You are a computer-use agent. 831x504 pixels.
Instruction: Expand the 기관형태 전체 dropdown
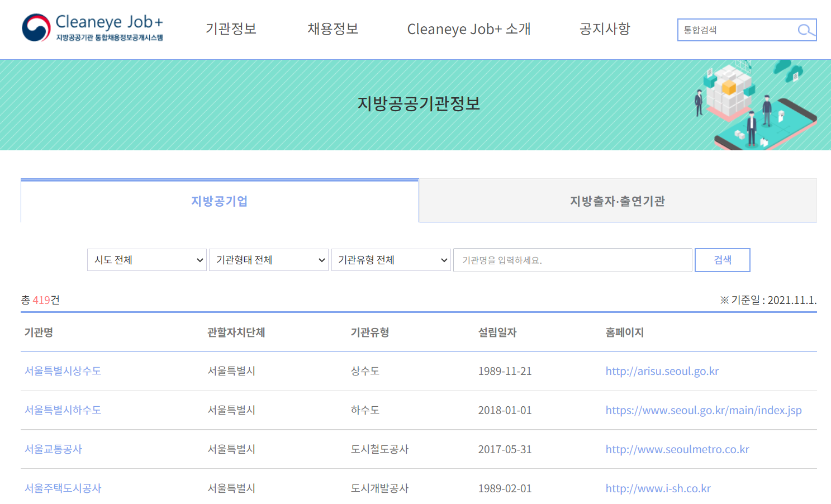269,260
